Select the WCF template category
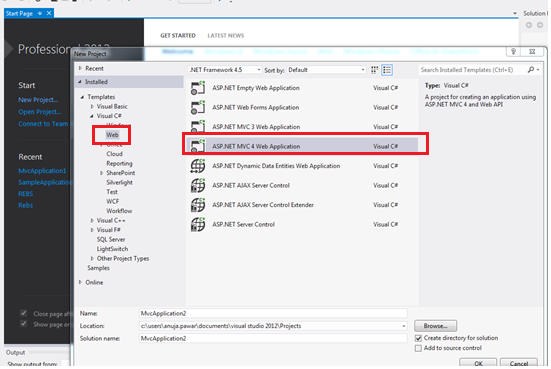 [x=112, y=201]
